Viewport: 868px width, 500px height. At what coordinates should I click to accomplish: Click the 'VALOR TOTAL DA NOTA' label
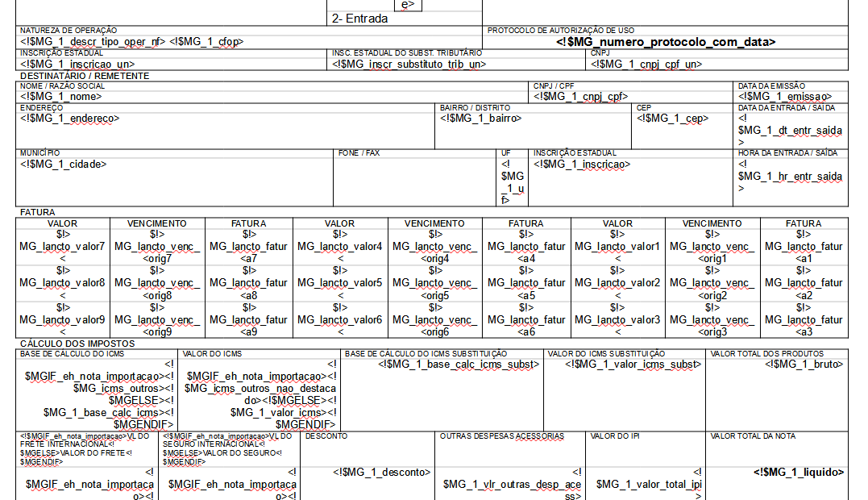tap(753, 436)
